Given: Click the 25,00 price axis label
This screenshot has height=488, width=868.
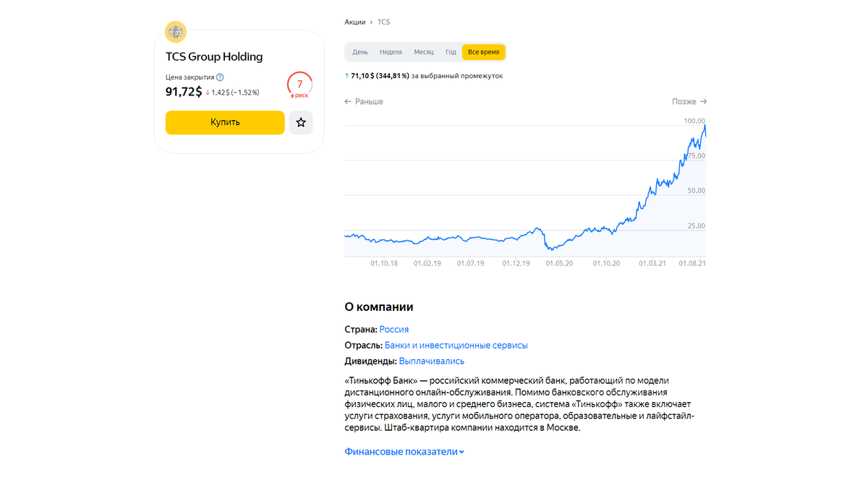Looking at the screenshot, I should pyautogui.click(x=696, y=226).
